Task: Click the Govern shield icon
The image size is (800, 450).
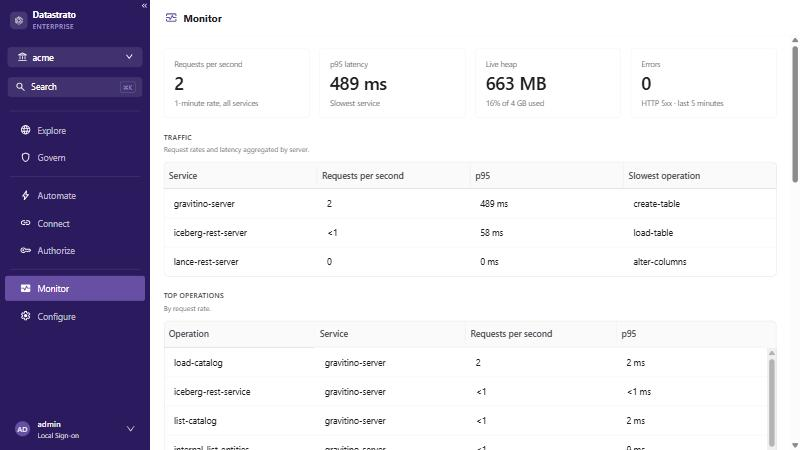Action: tap(26, 158)
